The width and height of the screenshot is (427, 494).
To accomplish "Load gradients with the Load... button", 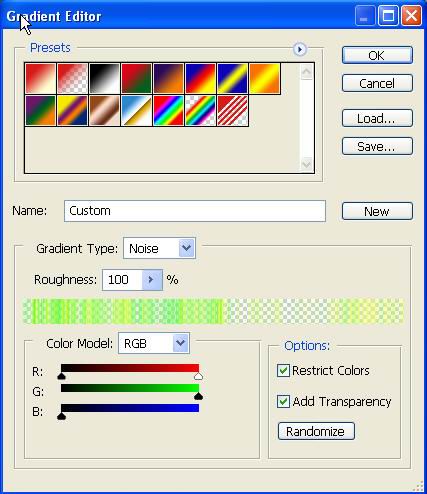I will click(x=377, y=118).
